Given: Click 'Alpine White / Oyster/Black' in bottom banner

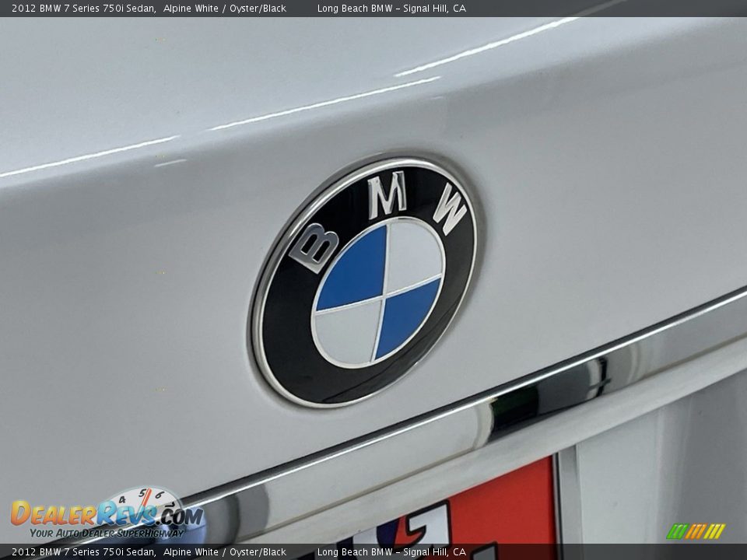Looking at the screenshot, I should coord(225,552).
